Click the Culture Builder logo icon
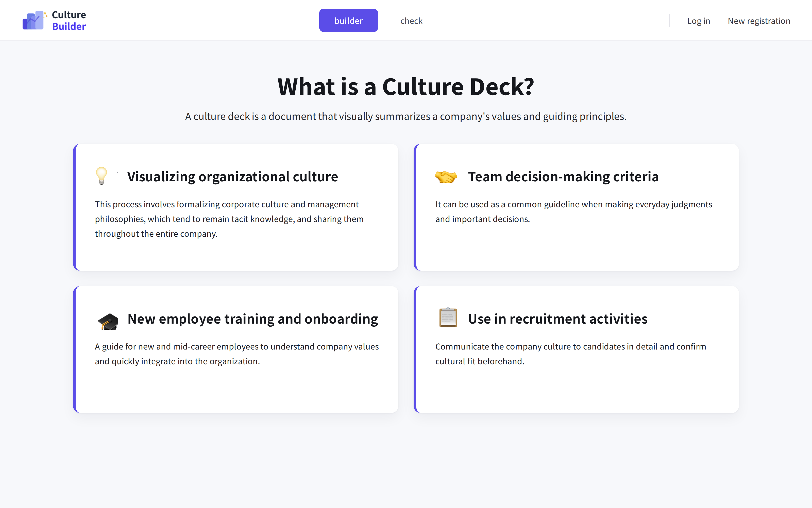Screen dimensions: 812x508 point(35,20)
